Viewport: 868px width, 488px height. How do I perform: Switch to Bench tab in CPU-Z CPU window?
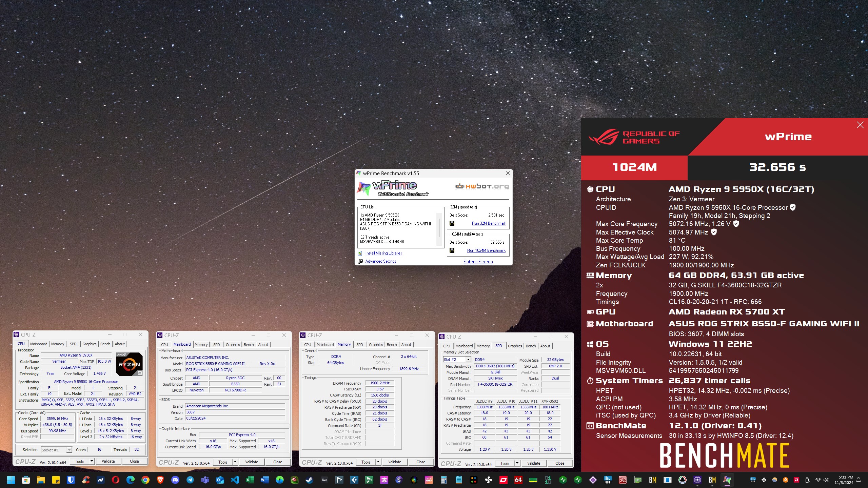point(105,344)
